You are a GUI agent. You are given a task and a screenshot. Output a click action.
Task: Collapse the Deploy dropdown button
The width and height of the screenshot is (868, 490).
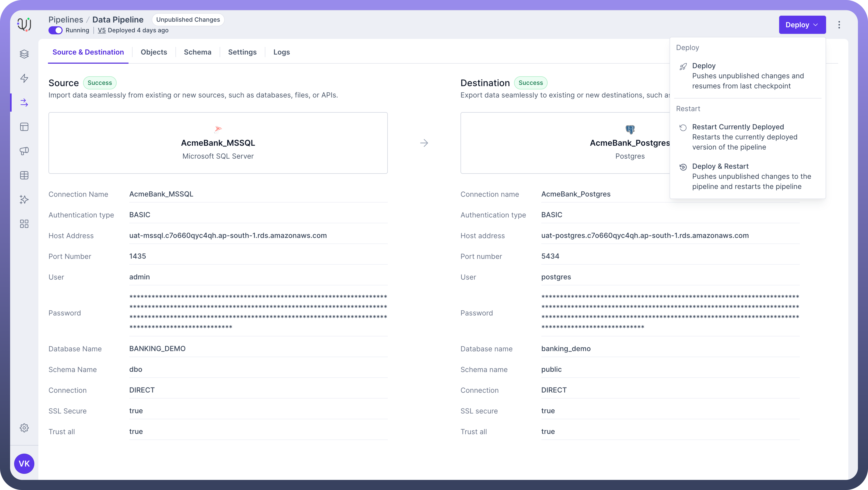(x=802, y=25)
